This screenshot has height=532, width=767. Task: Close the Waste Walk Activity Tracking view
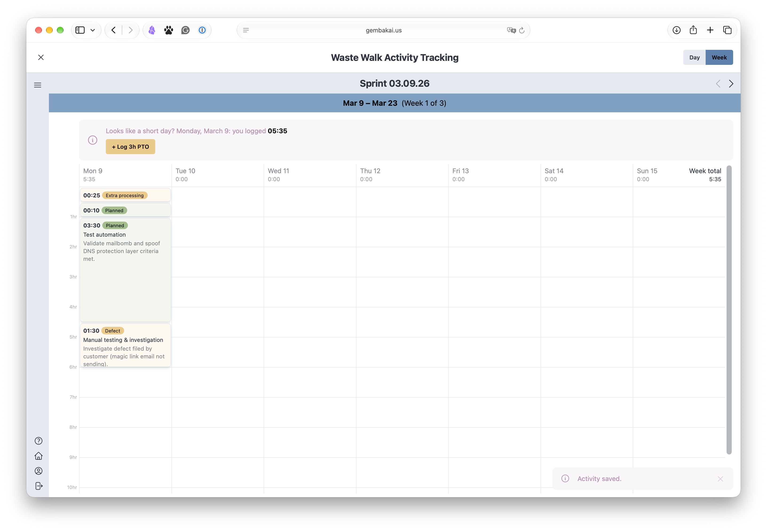[x=41, y=57]
